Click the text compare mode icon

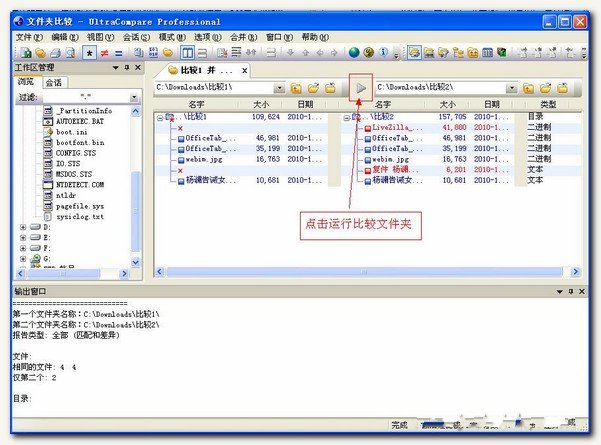pyautogui.click(x=138, y=53)
